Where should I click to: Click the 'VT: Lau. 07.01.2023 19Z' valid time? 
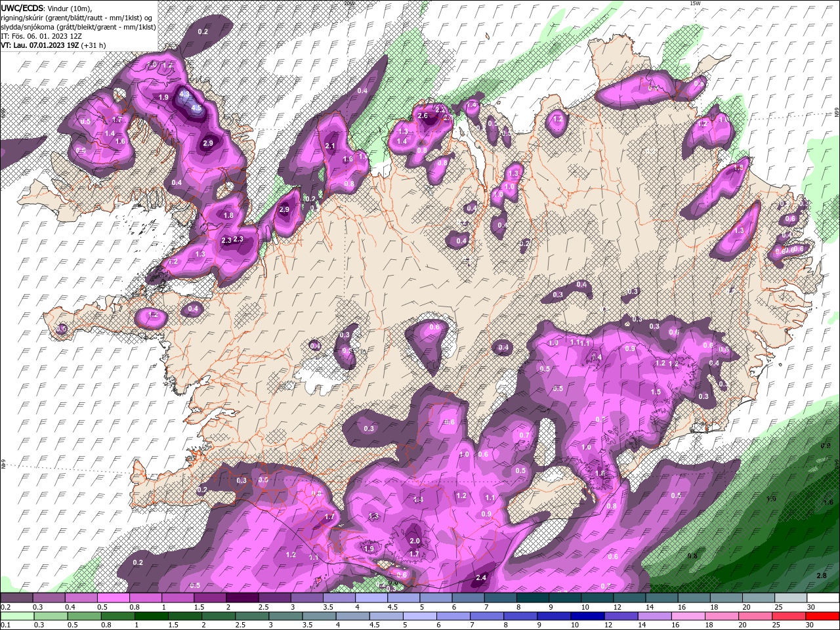pyautogui.click(x=39, y=45)
